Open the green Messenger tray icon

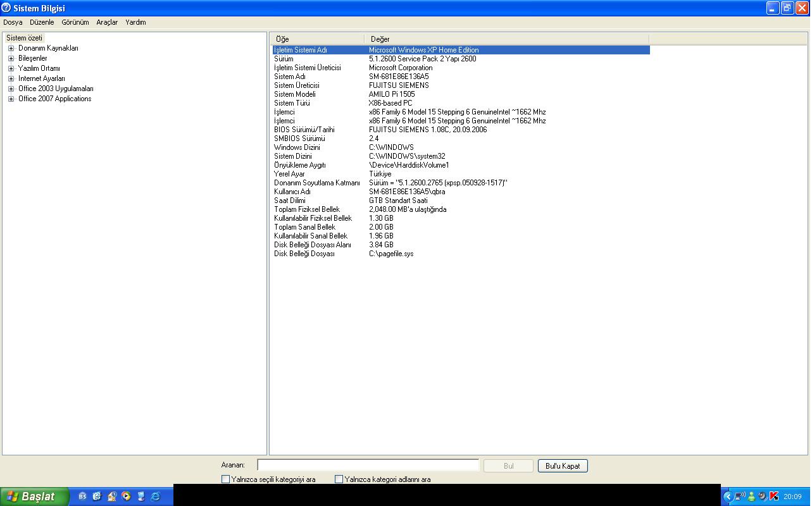pos(751,497)
